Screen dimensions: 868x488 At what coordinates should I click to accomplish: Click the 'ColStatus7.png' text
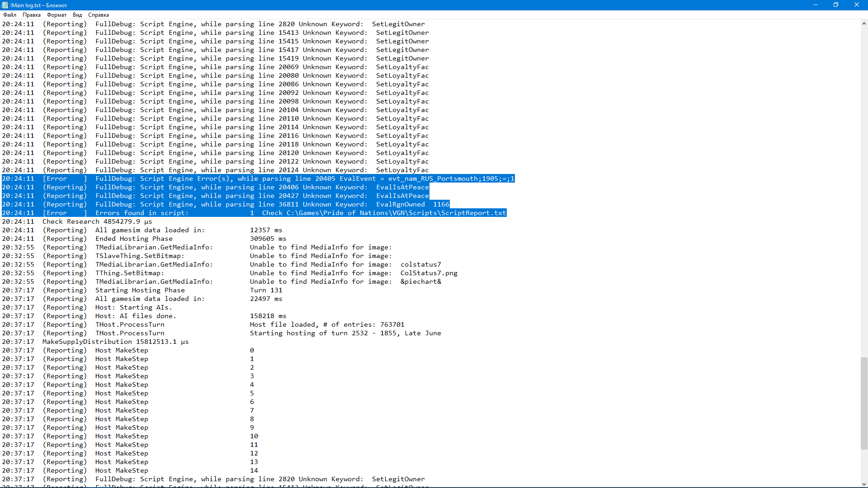point(429,273)
